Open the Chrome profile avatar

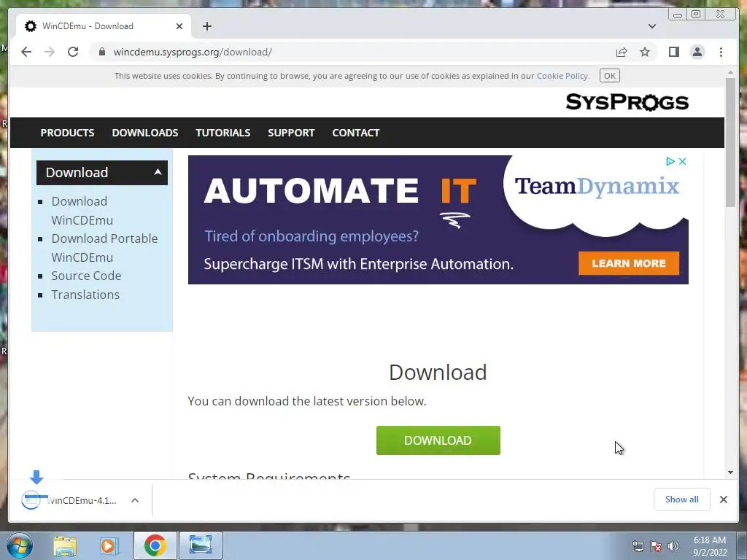pyautogui.click(x=697, y=52)
